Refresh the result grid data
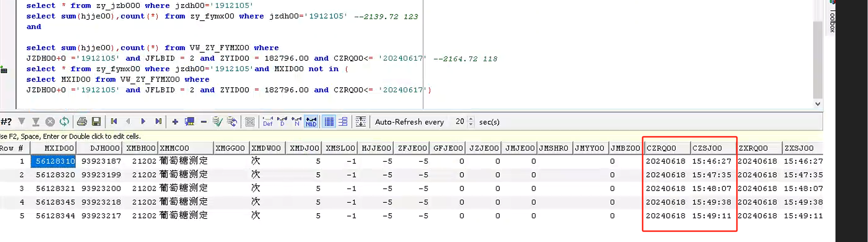868x242 pixels. coord(65,122)
